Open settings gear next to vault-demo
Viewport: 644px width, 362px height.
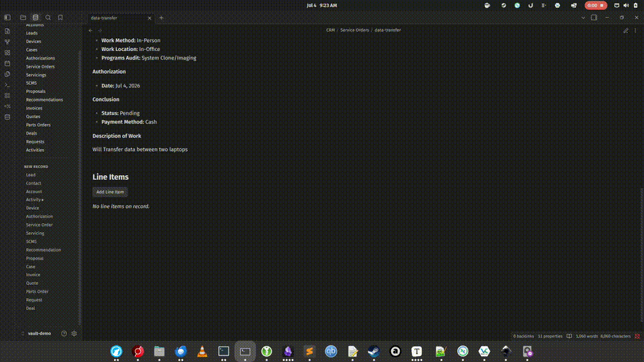(74, 334)
